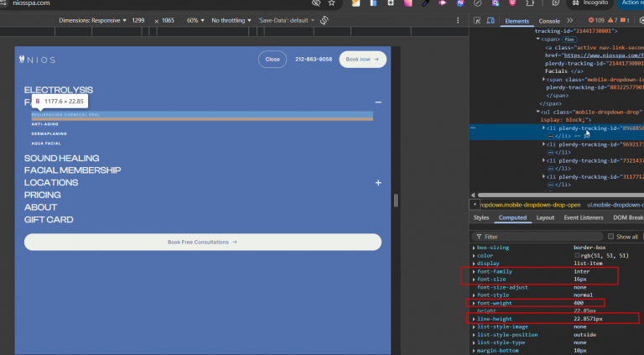Click the red 109 errors counter
The height and width of the screenshot is (355, 644).
click(x=596, y=20)
